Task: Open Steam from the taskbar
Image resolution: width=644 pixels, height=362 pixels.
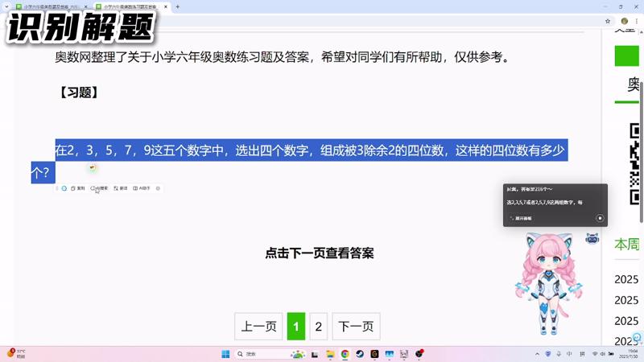Action: 360,354
